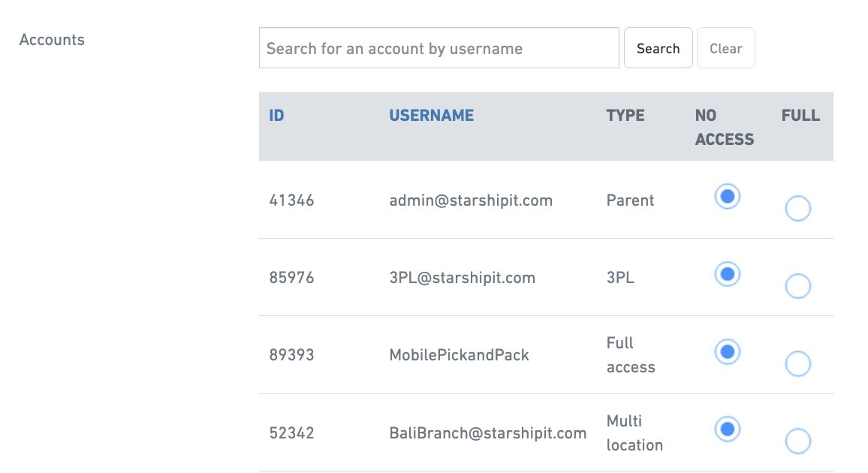The width and height of the screenshot is (868, 473).
Task: Click the FULL column header
Action: [800, 115]
